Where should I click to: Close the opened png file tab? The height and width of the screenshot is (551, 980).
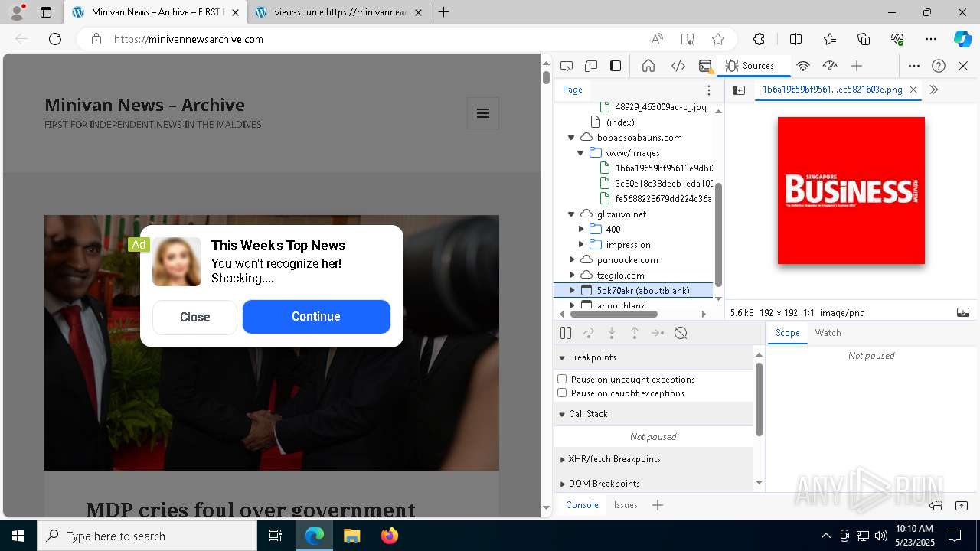(913, 90)
